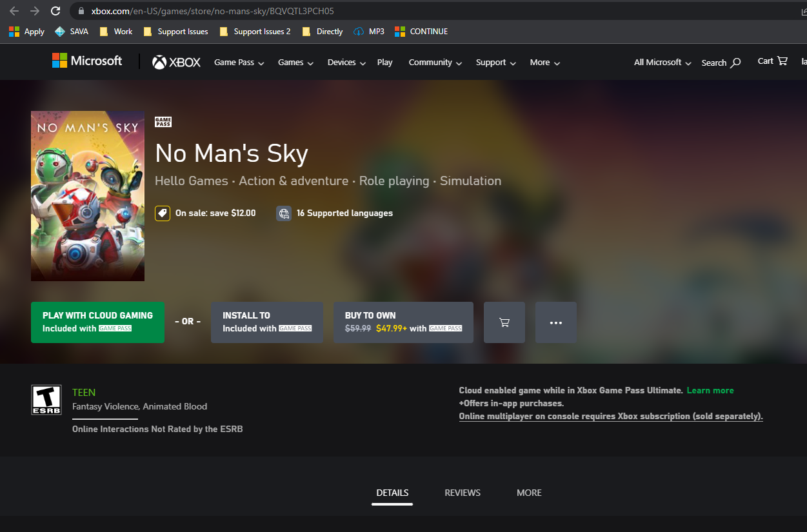The height and width of the screenshot is (532, 807).
Task: Click the "On sale: save $12.00" text
Action: tap(215, 213)
